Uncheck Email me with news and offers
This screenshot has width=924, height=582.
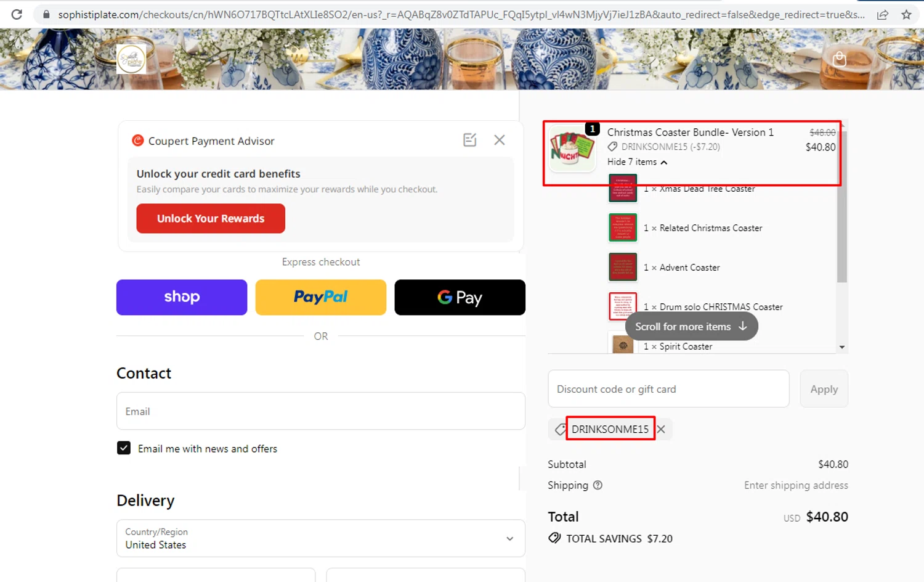[124, 448]
